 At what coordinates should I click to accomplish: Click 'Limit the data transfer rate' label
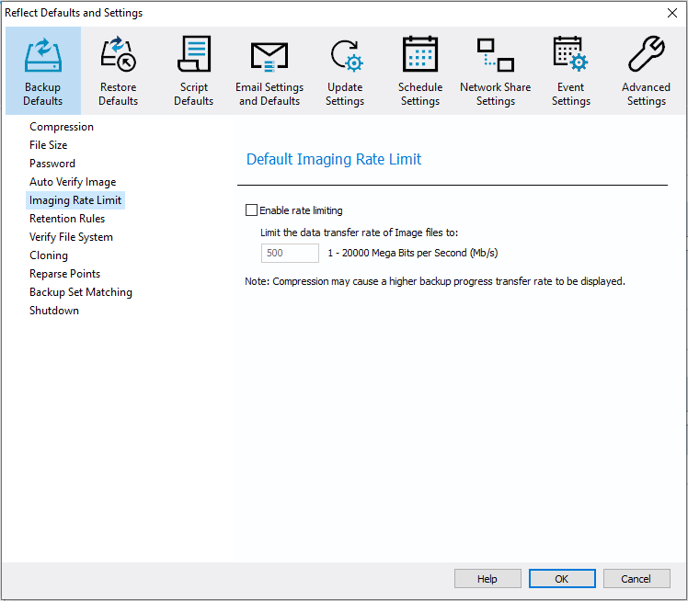tap(359, 233)
